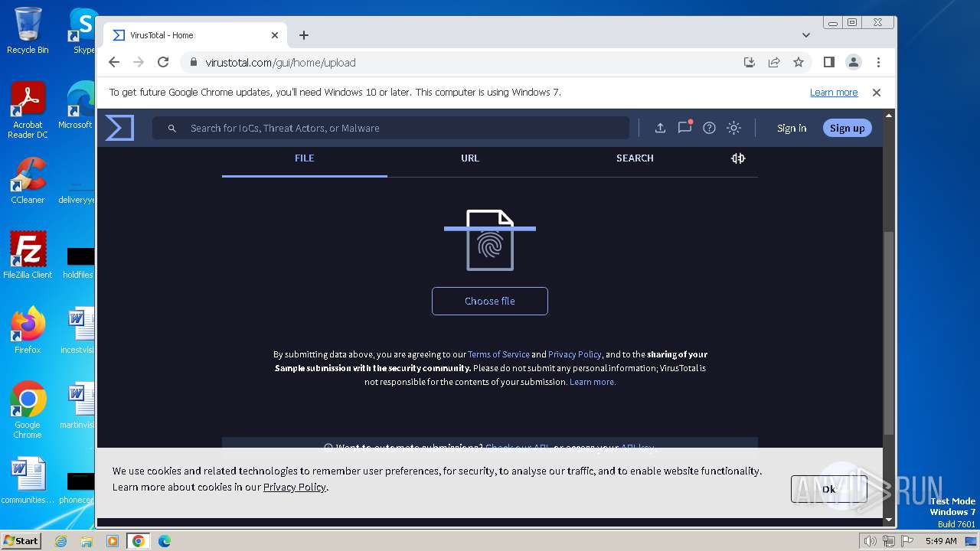Click the browser back arrow
980x551 pixels.
click(x=114, y=62)
